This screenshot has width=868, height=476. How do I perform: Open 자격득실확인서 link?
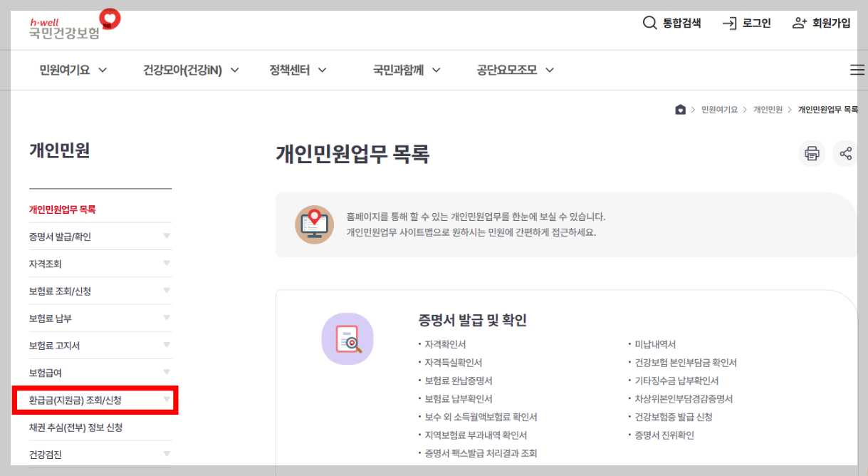click(x=454, y=363)
